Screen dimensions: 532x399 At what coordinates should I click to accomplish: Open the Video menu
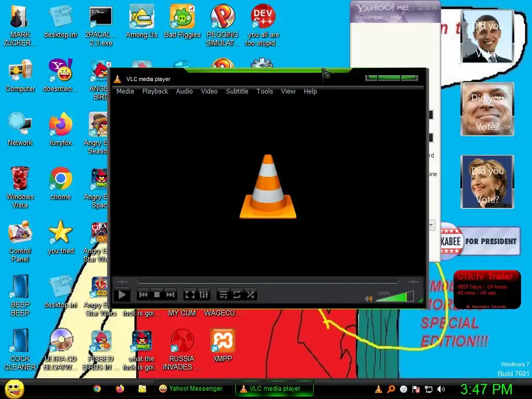click(x=209, y=91)
